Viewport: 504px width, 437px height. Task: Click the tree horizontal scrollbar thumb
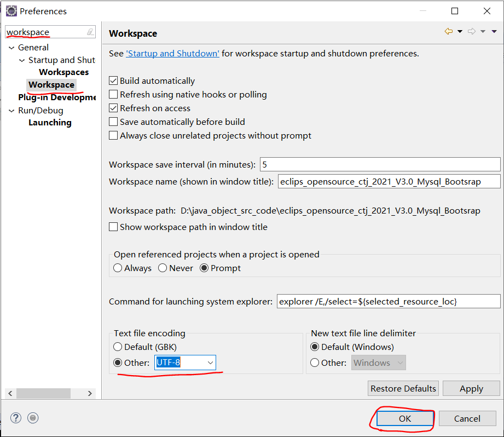43,393
